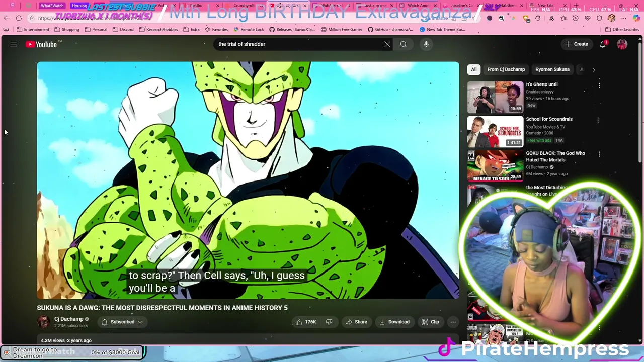The image size is (644, 362).
Task: Switch to What2Watch tab group
Action: pyautogui.click(x=52, y=6)
